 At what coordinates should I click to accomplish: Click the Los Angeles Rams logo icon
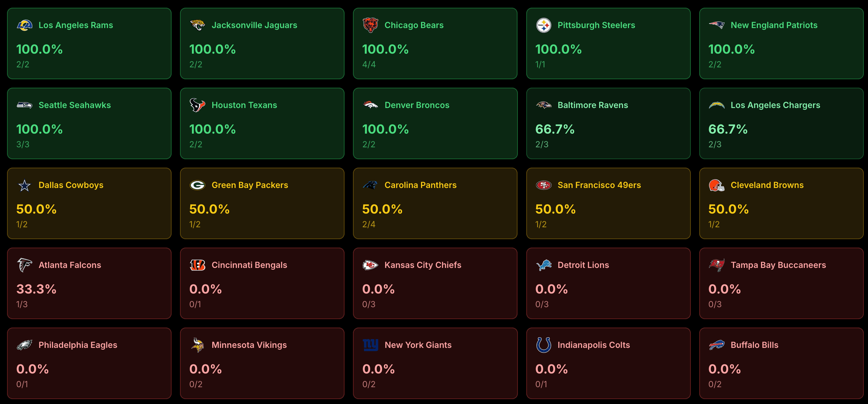(25, 25)
